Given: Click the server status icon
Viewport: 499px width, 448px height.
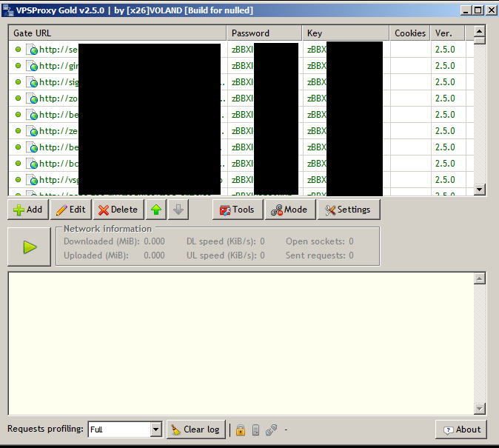Looking at the screenshot, I should coord(255,429).
